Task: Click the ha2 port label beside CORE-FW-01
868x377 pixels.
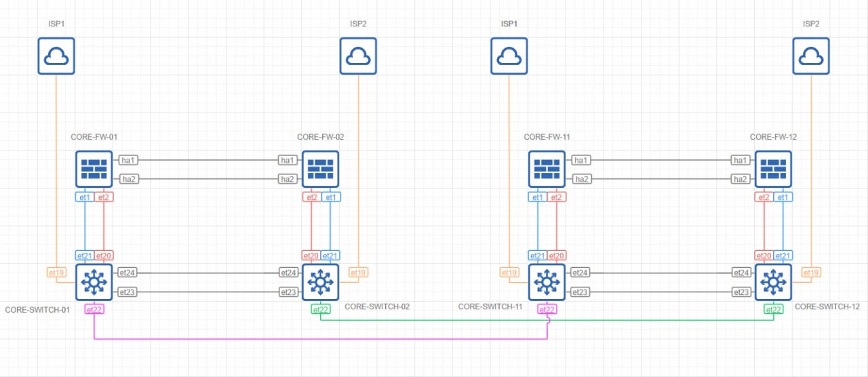Action: pos(127,179)
